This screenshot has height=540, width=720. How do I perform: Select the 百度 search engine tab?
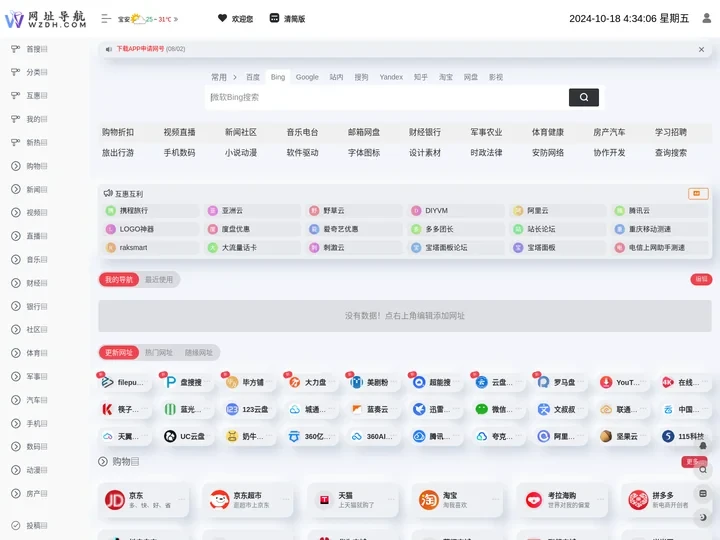[x=253, y=77]
